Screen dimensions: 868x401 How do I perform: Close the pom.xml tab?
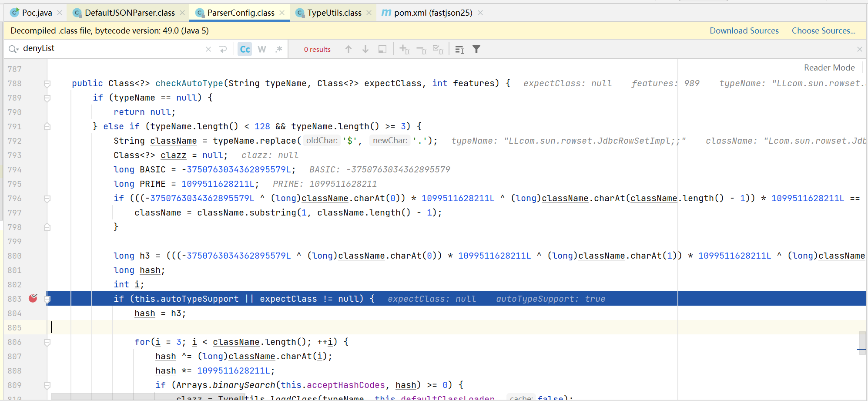[480, 13]
